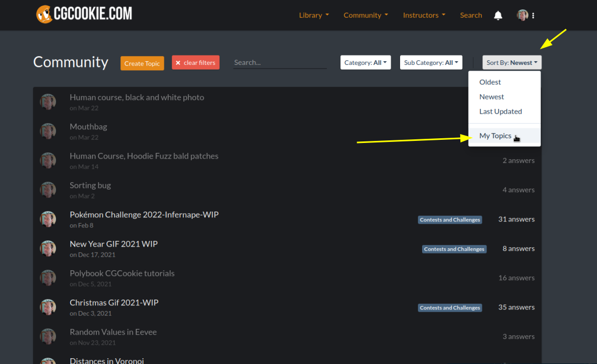Expand the Instructors dropdown menu
The width and height of the screenshot is (597, 364).
pos(424,15)
